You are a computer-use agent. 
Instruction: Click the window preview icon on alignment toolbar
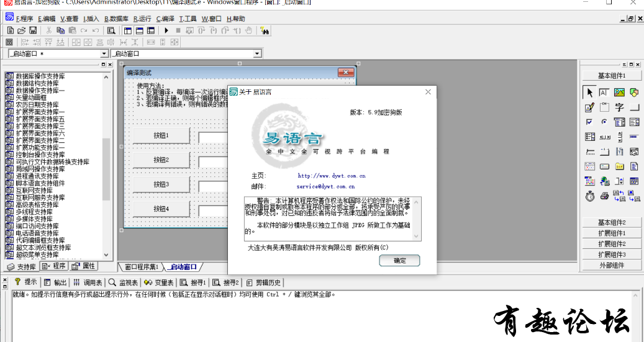(x=9, y=42)
